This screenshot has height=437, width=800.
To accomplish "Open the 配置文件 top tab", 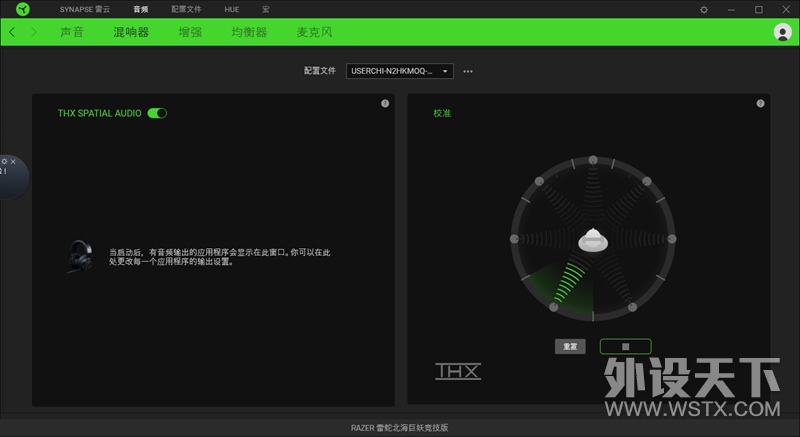I will [186, 9].
